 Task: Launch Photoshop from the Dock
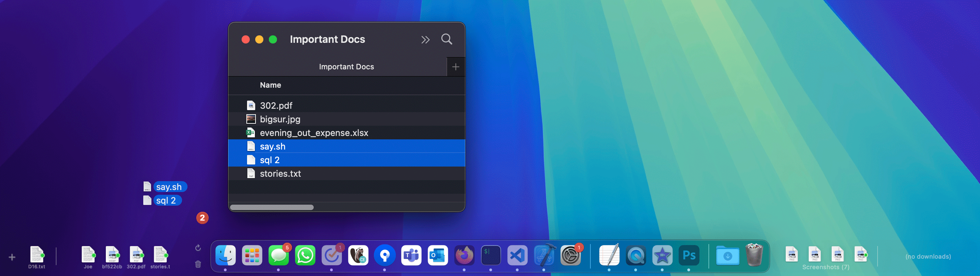(x=689, y=255)
